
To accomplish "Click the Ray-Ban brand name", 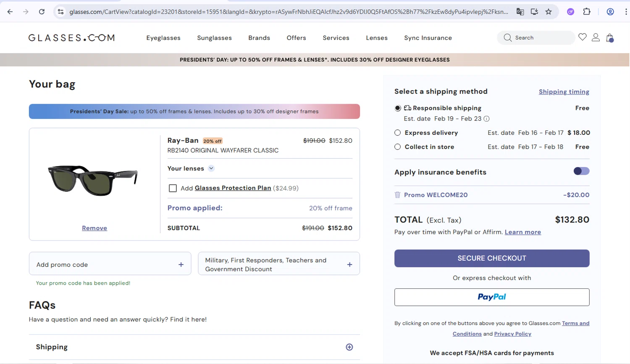I will click(x=183, y=140).
